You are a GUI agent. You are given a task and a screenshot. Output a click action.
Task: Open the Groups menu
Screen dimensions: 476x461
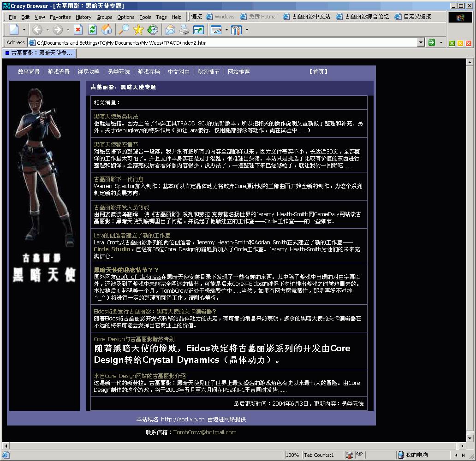104,17
